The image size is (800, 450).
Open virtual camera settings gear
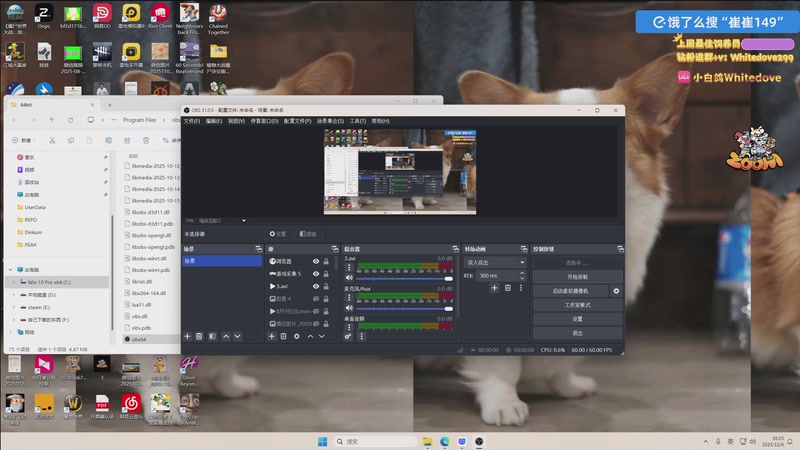tap(616, 291)
